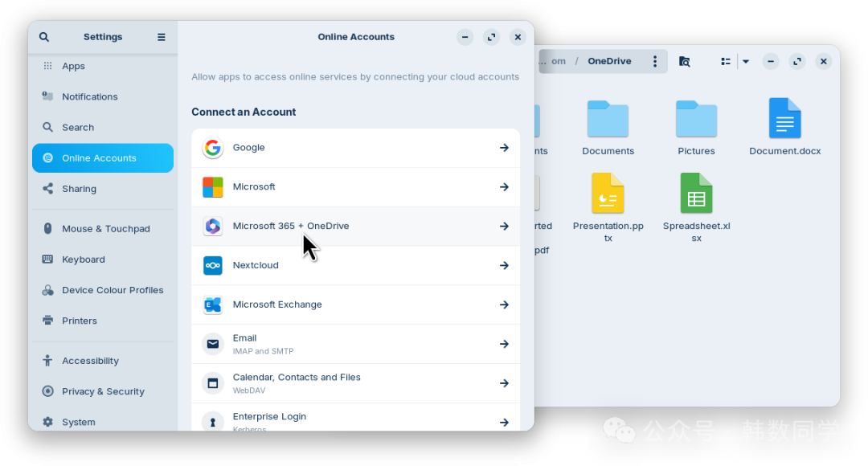Image resolution: width=868 pixels, height=466 pixels.
Task: Open search in the Settings sidebar
Action: pyautogui.click(x=44, y=36)
